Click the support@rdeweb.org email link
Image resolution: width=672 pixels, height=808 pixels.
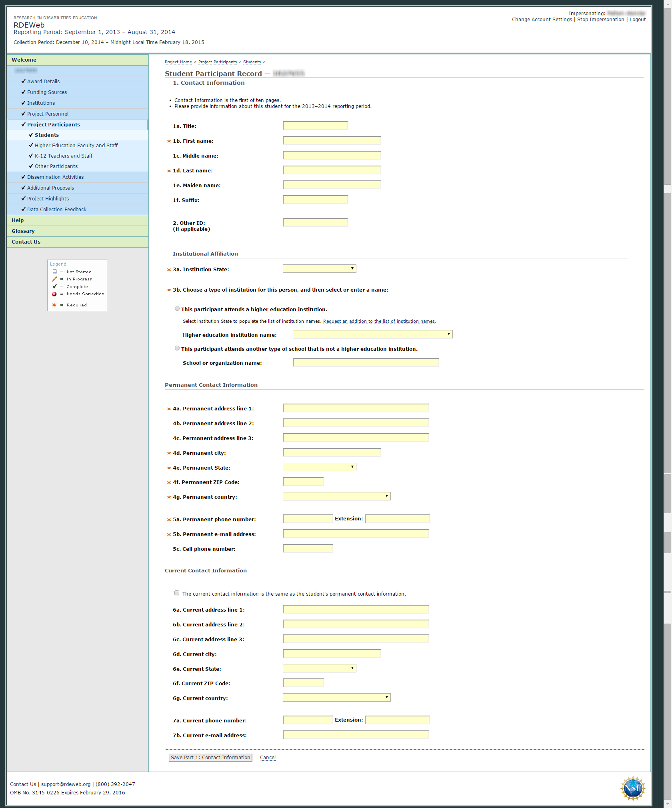66,784
